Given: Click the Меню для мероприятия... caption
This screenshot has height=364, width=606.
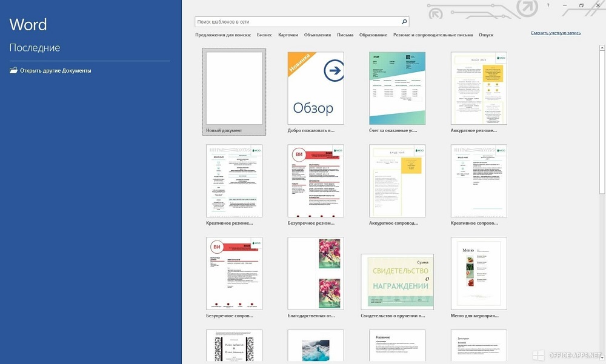Looking at the screenshot, I should (x=474, y=316).
